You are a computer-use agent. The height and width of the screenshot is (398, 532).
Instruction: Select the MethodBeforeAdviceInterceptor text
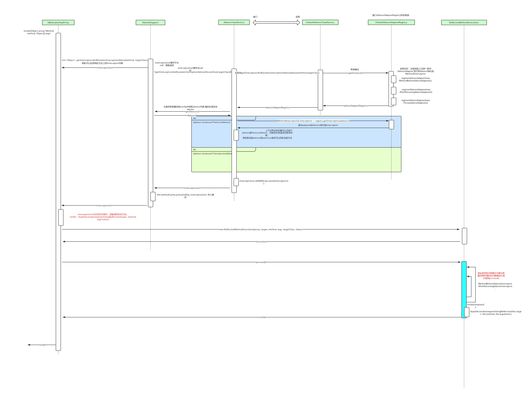[495, 284]
